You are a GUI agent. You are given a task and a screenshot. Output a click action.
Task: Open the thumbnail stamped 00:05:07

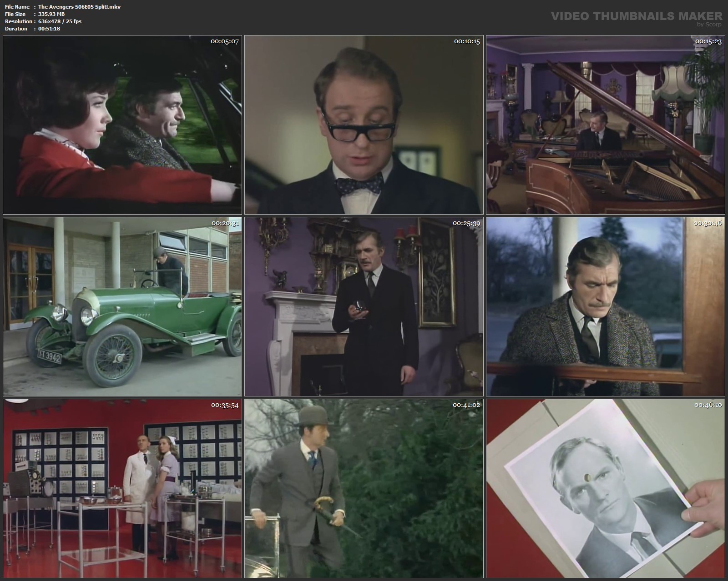point(122,125)
